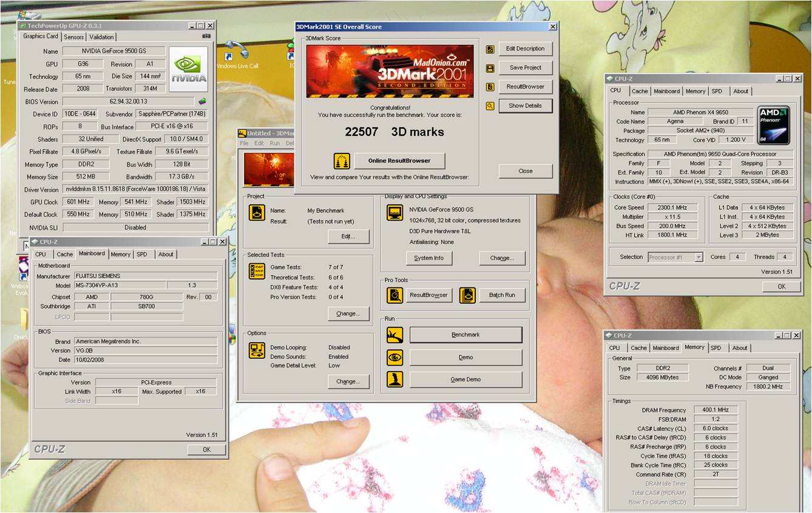The width and height of the screenshot is (812, 513).
Task: Click the Options section computer icon
Action: click(257, 350)
